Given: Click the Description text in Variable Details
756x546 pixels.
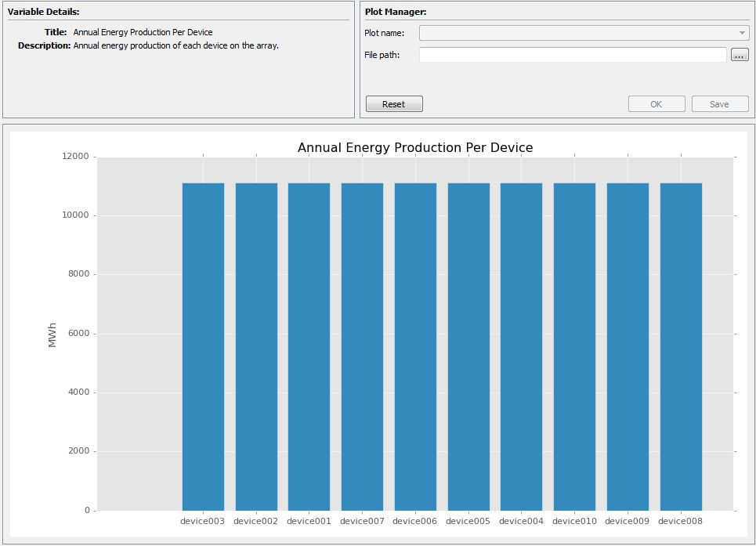Looking at the screenshot, I should (x=175, y=45).
